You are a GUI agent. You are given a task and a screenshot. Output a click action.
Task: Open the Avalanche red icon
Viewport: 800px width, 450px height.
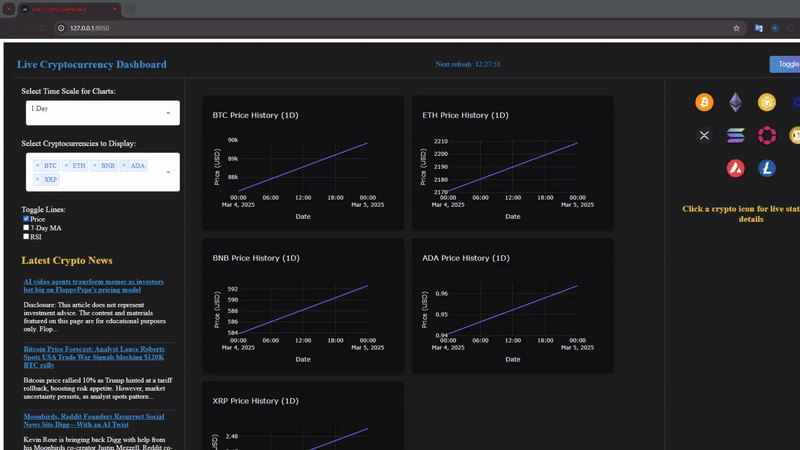[x=736, y=168]
